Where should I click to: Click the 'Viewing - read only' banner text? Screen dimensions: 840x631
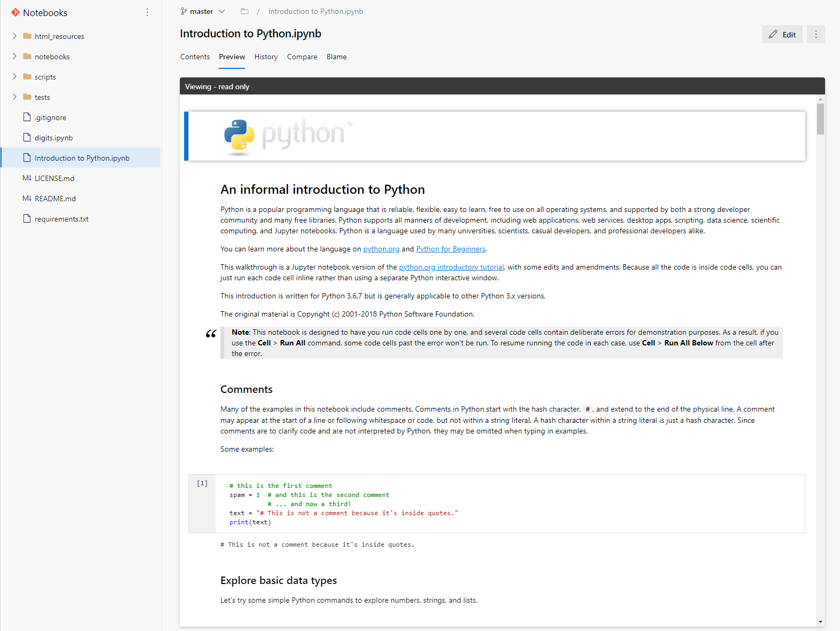pos(217,86)
